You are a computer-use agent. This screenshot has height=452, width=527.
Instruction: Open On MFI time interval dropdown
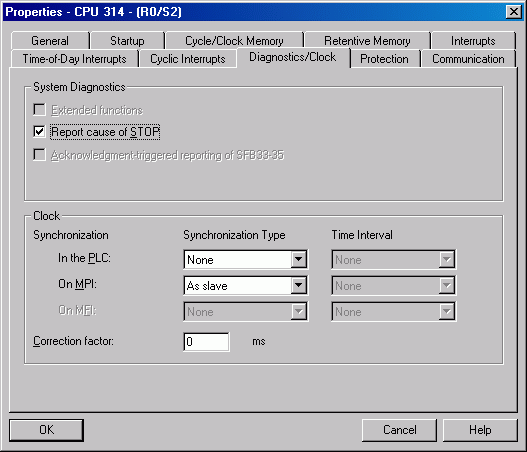click(446, 312)
